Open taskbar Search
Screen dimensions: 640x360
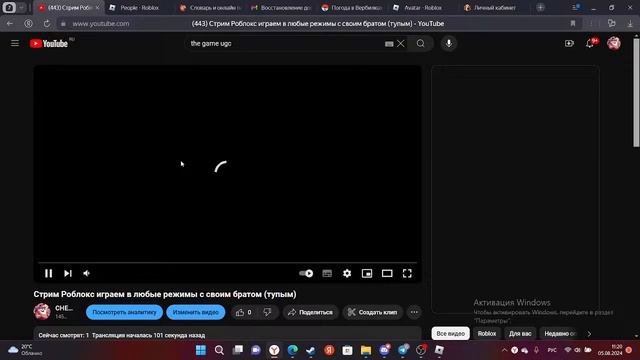pos(219,350)
